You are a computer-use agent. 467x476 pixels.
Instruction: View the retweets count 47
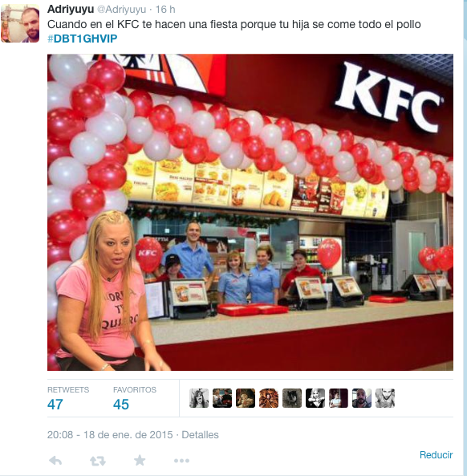click(x=55, y=405)
